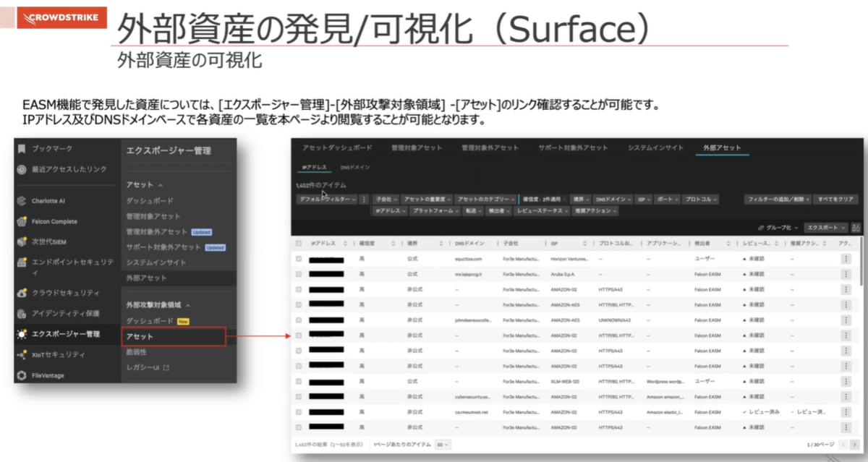Switch to the 管理対象アセット tab
868x462 pixels.
click(x=417, y=147)
